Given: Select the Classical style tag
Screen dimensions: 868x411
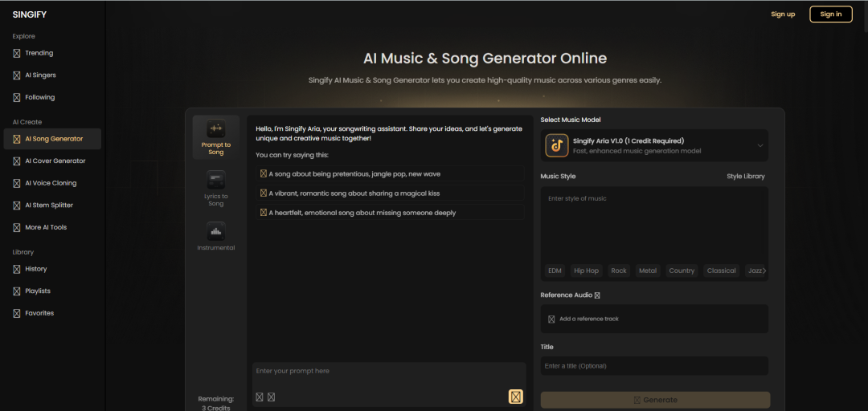Looking at the screenshot, I should (x=721, y=271).
